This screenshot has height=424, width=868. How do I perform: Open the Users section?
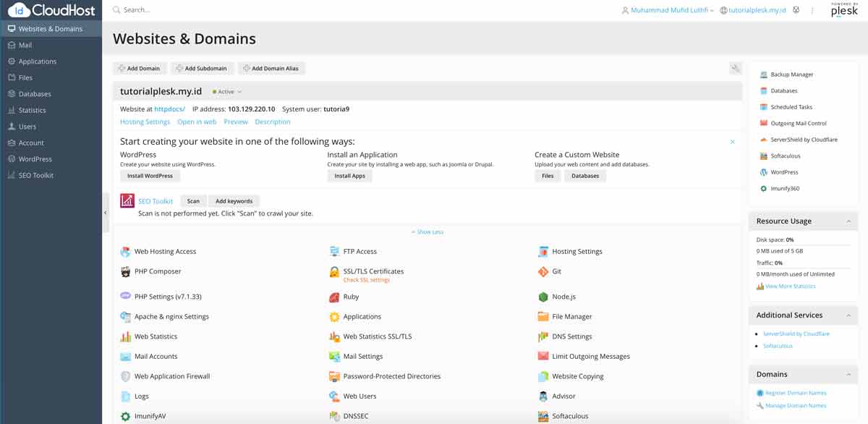(x=27, y=126)
